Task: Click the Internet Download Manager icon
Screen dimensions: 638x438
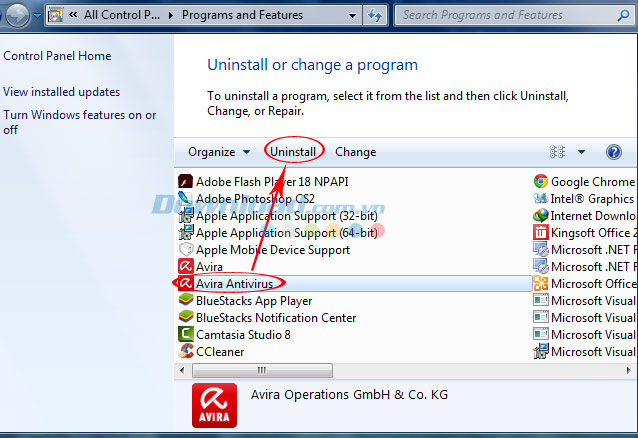Action: tap(541, 215)
